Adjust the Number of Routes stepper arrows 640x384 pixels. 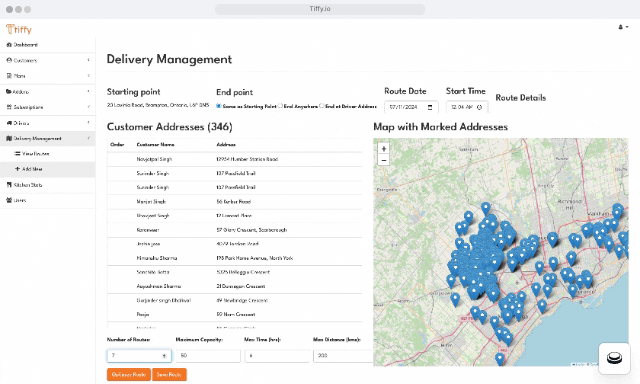[164, 356]
